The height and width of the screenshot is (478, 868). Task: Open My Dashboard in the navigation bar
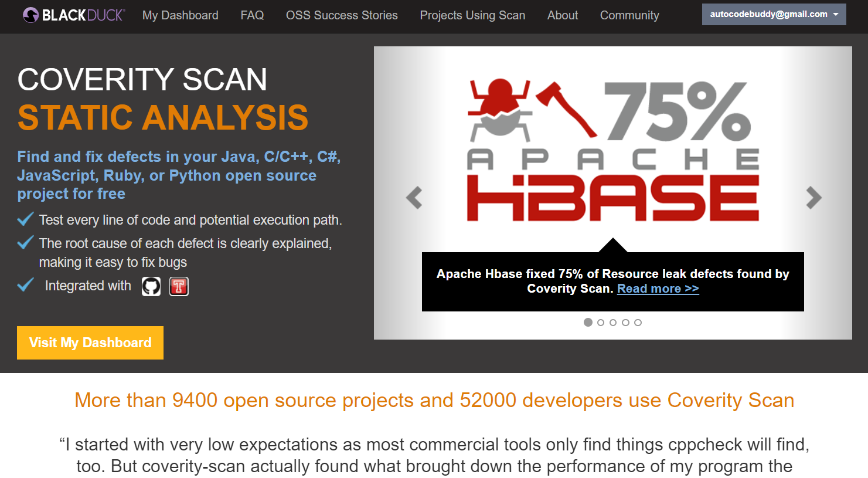180,15
